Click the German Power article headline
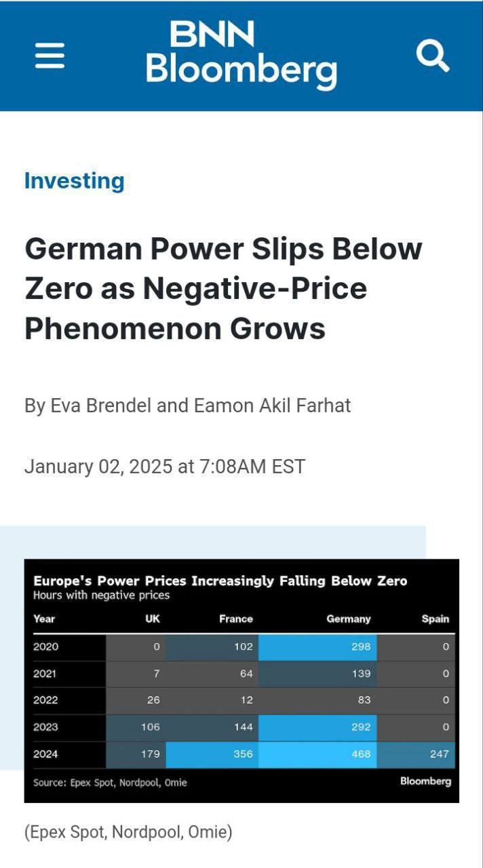This screenshot has height=868, width=483. tap(224, 288)
